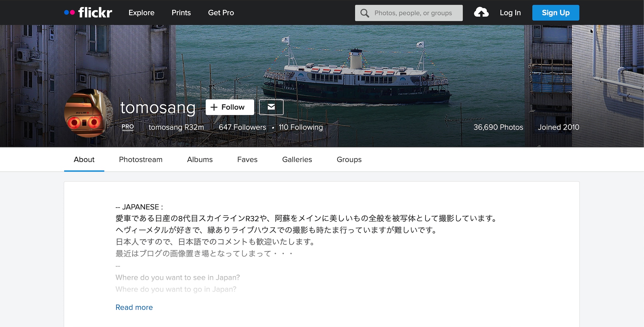Switch to the Galleries tab
This screenshot has height=327, width=644.
point(297,159)
